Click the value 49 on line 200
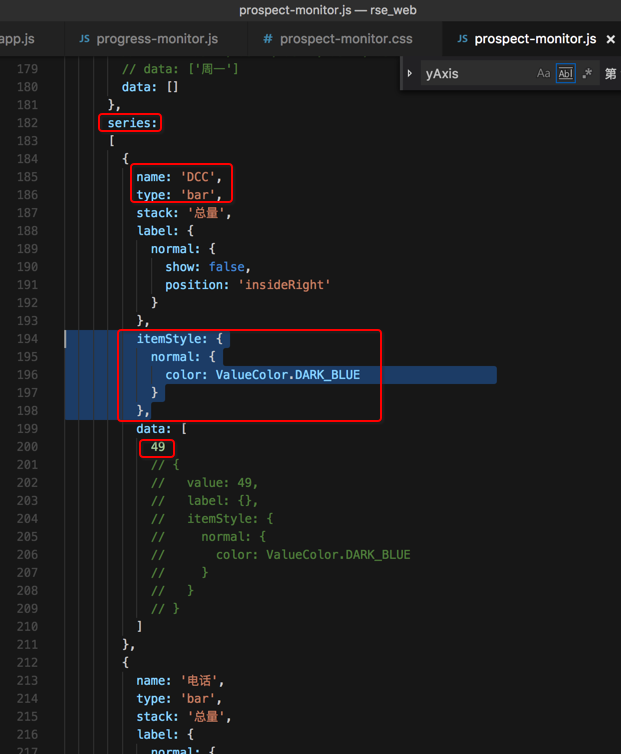This screenshot has height=754, width=621. pyautogui.click(x=158, y=447)
